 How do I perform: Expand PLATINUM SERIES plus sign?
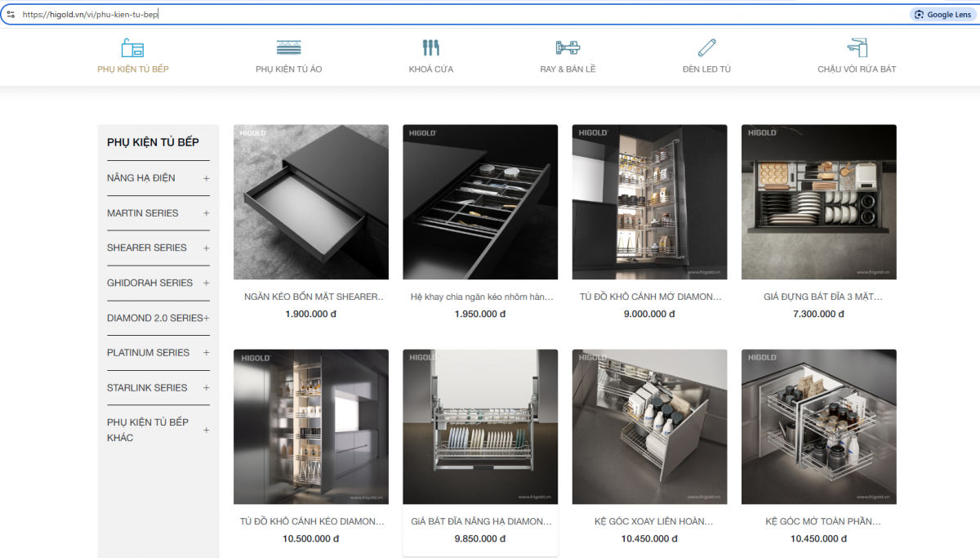(207, 353)
